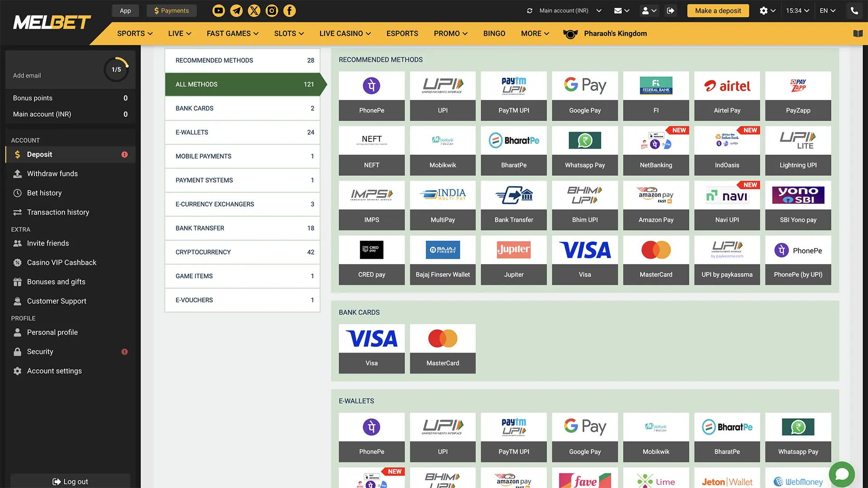Click the chat support bubble icon

click(842, 474)
